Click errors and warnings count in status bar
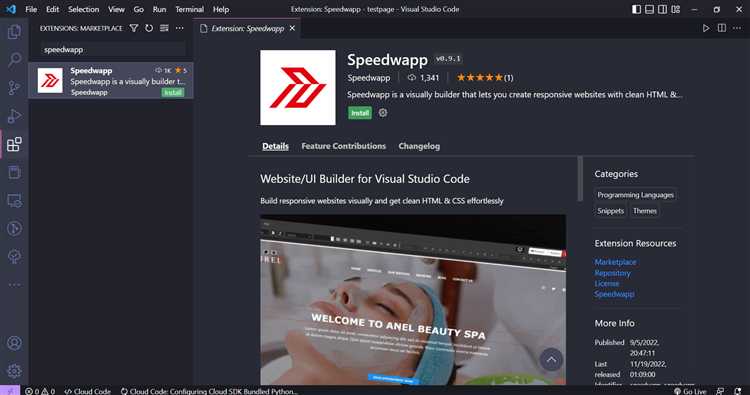The height and width of the screenshot is (395, 750). pos(40,391)
